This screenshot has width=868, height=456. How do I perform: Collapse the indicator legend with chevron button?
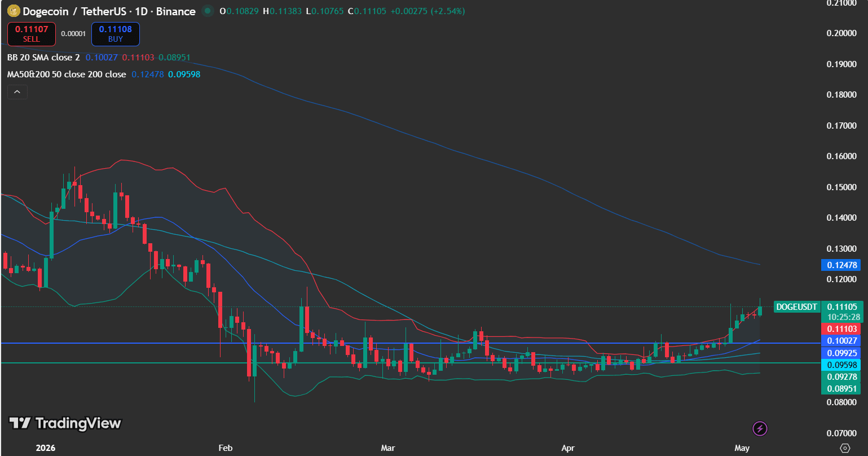(x=17, y=92)
